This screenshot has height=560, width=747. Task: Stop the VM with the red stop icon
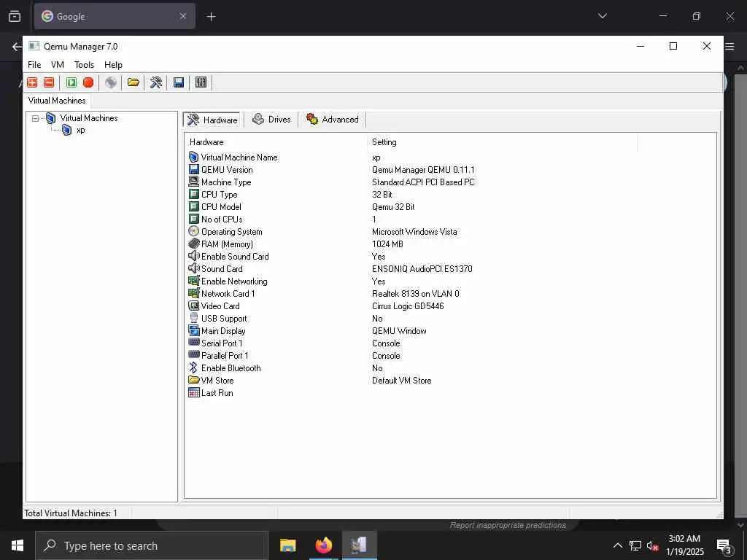coord(88,82)
